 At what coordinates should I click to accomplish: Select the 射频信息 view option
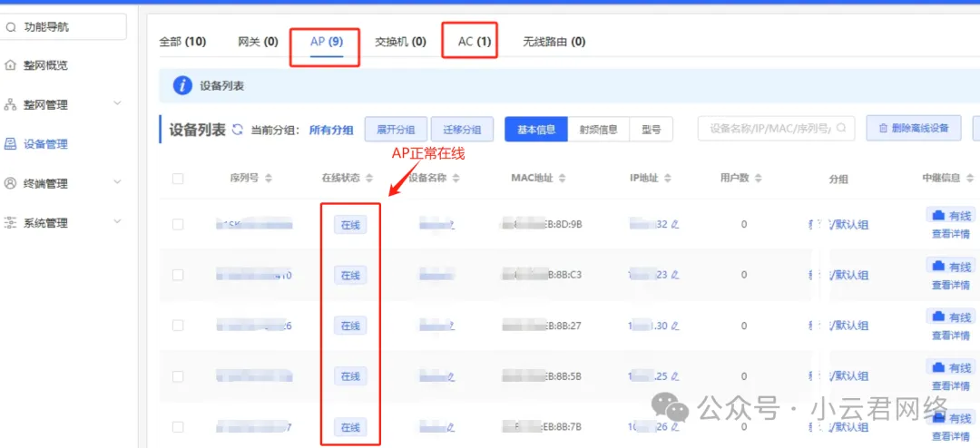click(599, 130)
